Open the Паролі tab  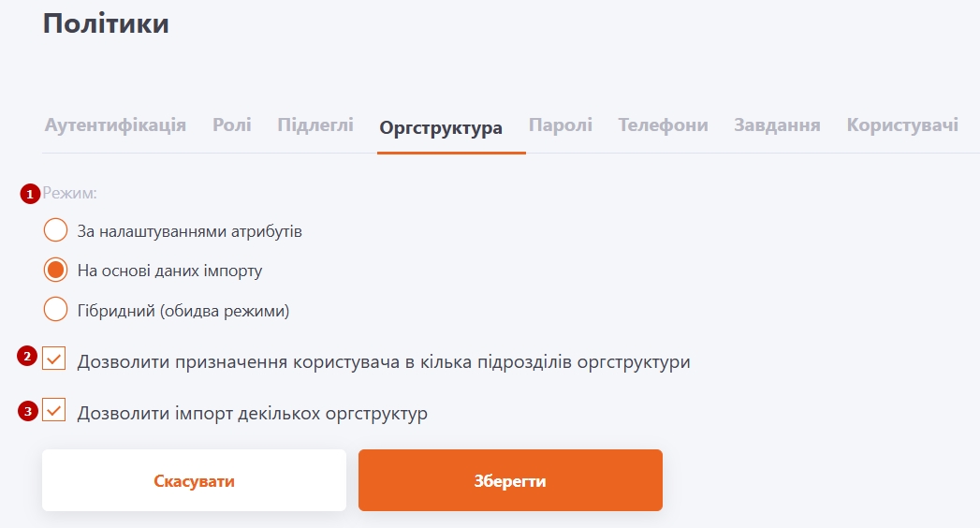tap(560, 125)
